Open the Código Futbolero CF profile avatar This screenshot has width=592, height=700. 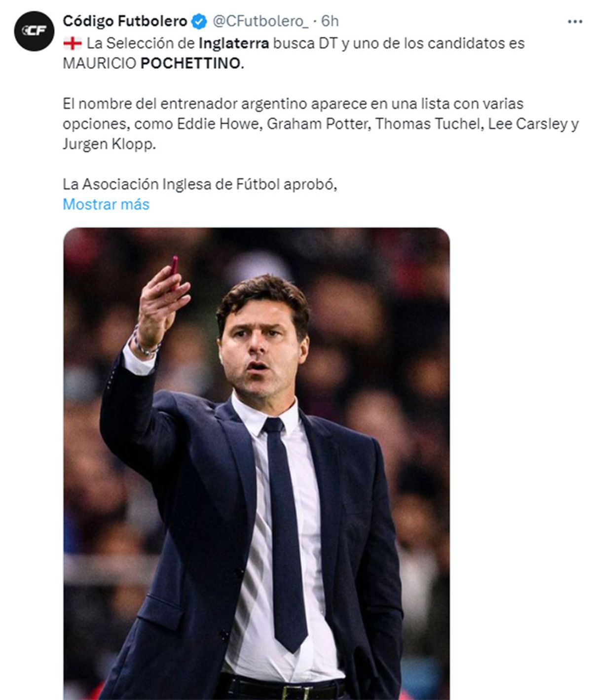(x=34, y=31)
